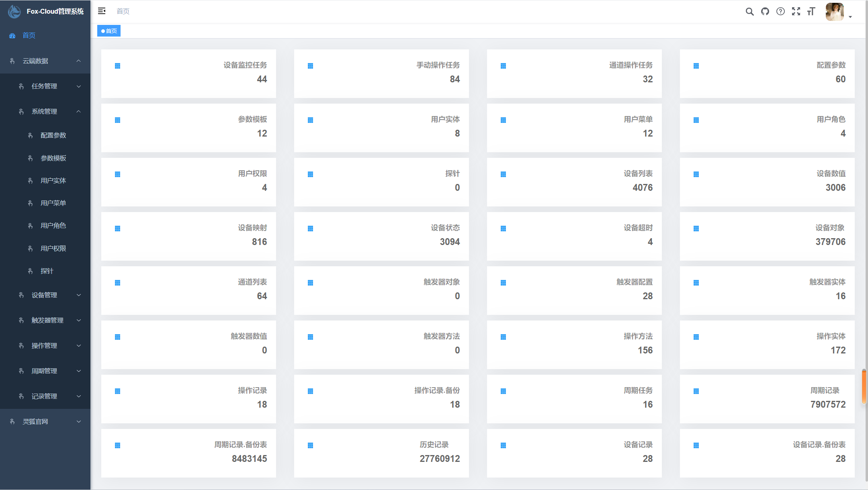
Task: Expand the 设备管理 submenu chevron
Action: click(x=79, y=295)
